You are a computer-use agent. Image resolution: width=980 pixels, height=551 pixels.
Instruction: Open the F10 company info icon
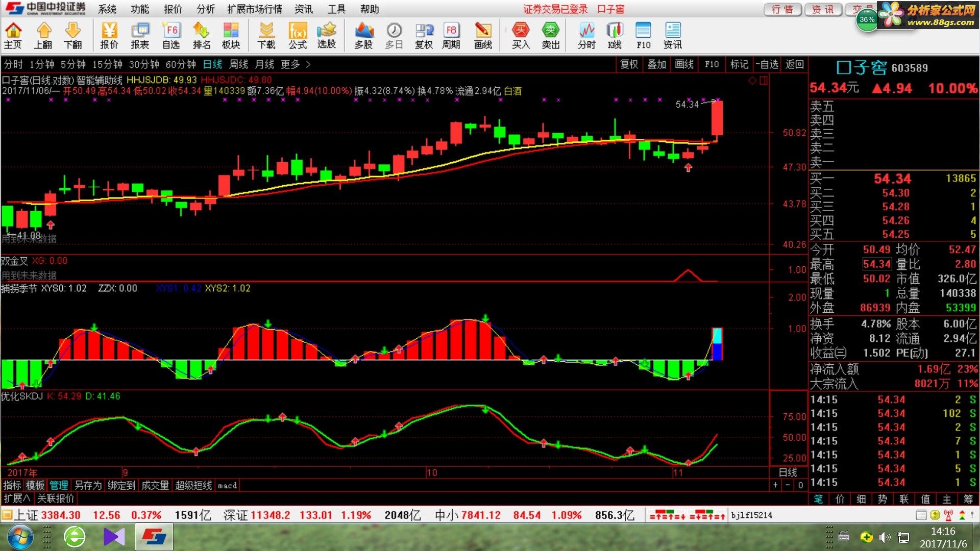[644, 36]
